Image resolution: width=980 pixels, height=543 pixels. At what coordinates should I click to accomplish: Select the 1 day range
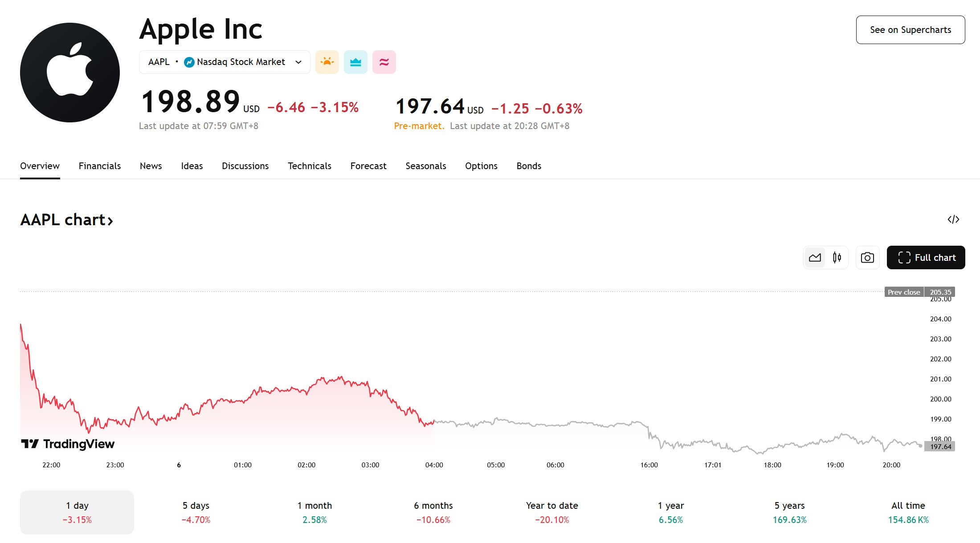(77, 512)
